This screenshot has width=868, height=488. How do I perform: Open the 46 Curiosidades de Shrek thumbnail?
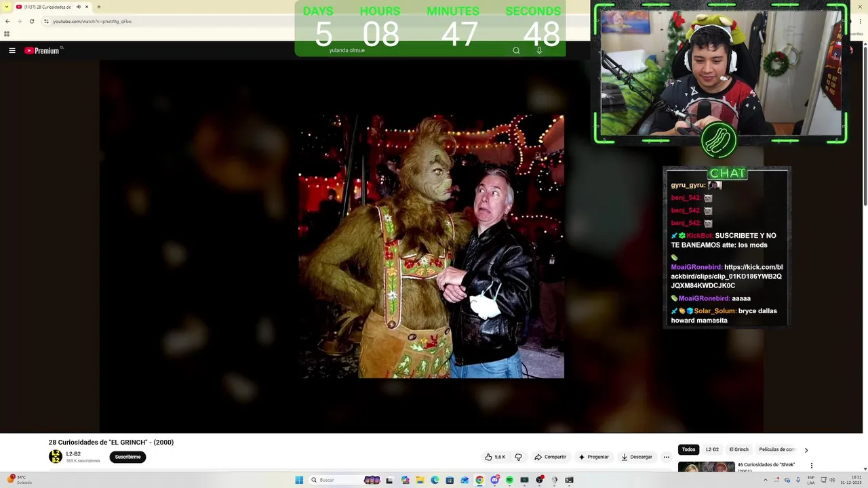tap(707, 467)
